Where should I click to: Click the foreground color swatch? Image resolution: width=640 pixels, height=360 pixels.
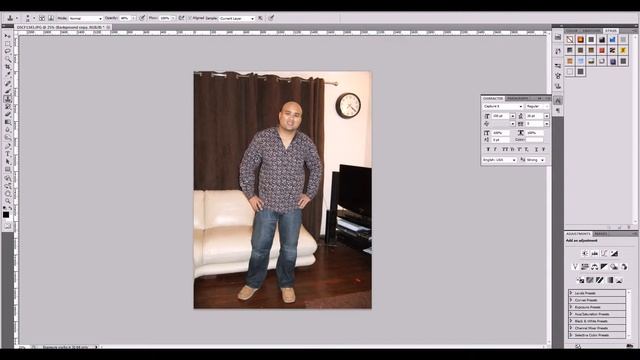coord(6,215)
